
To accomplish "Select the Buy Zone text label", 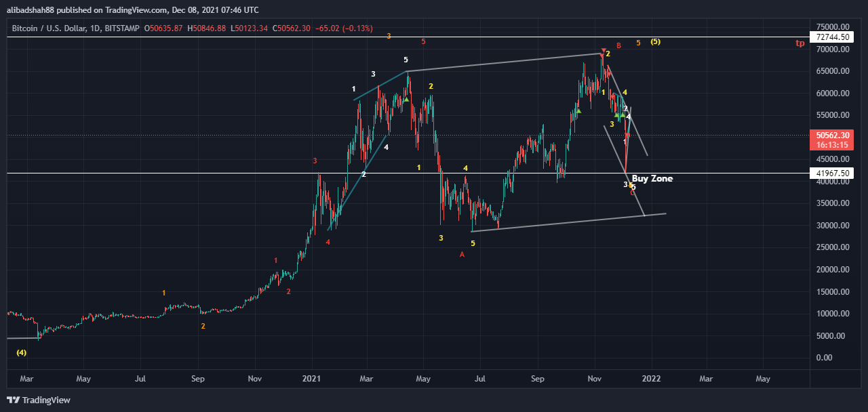I will point(652,178).
